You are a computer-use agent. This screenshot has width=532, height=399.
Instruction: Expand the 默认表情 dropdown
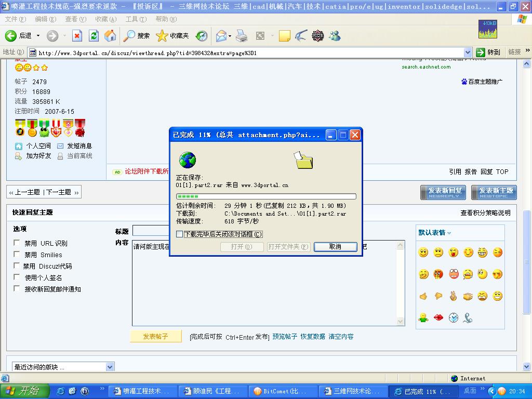click(x=449, y=233)
